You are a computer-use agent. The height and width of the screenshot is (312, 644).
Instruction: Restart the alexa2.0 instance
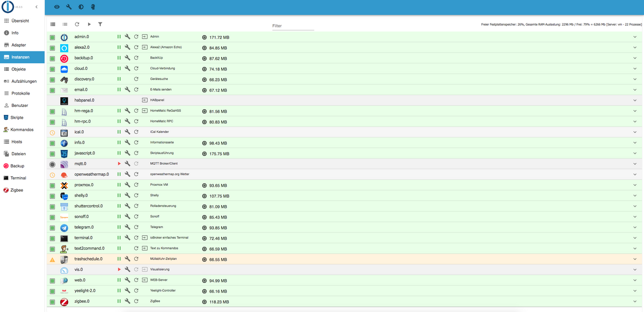click(136, 47)
